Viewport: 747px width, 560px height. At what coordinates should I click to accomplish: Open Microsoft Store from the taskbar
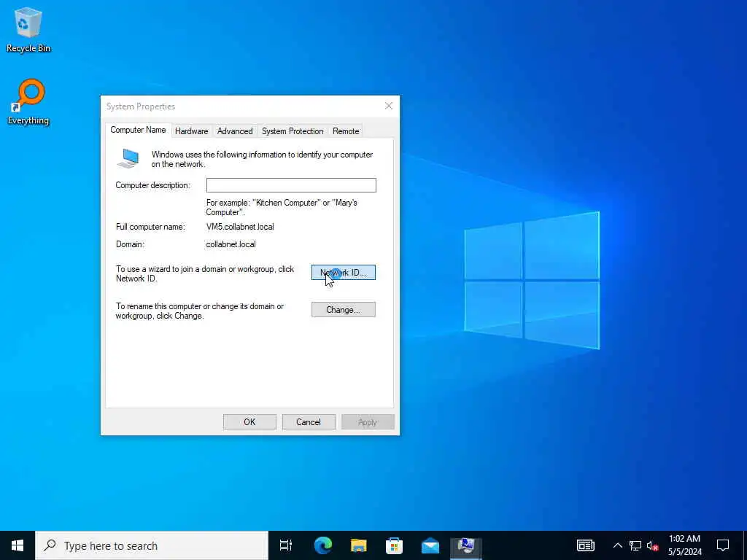394,545
